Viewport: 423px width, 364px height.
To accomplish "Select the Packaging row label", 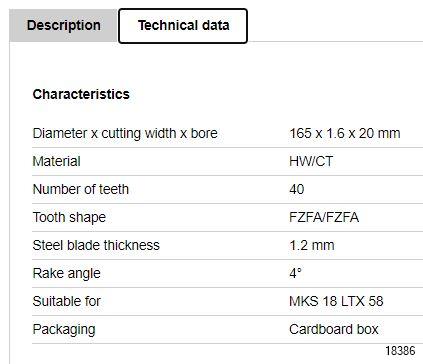I will pos(64,330).
